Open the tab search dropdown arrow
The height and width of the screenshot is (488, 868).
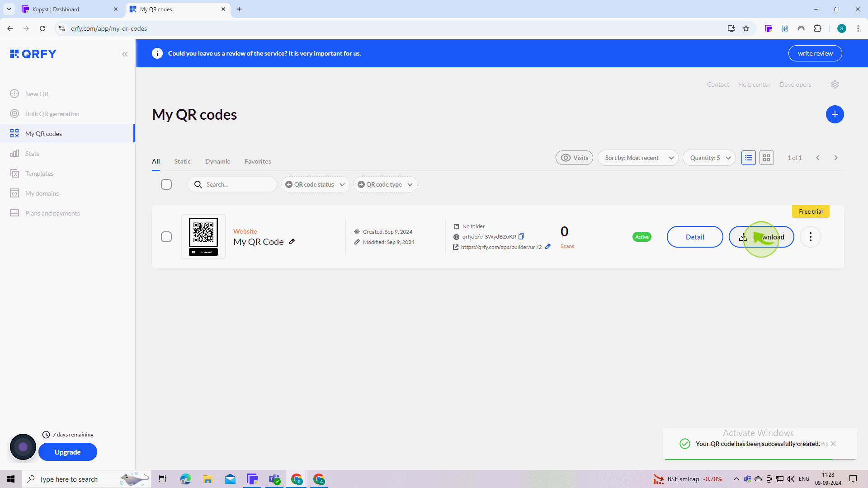(x=9, y=9)
